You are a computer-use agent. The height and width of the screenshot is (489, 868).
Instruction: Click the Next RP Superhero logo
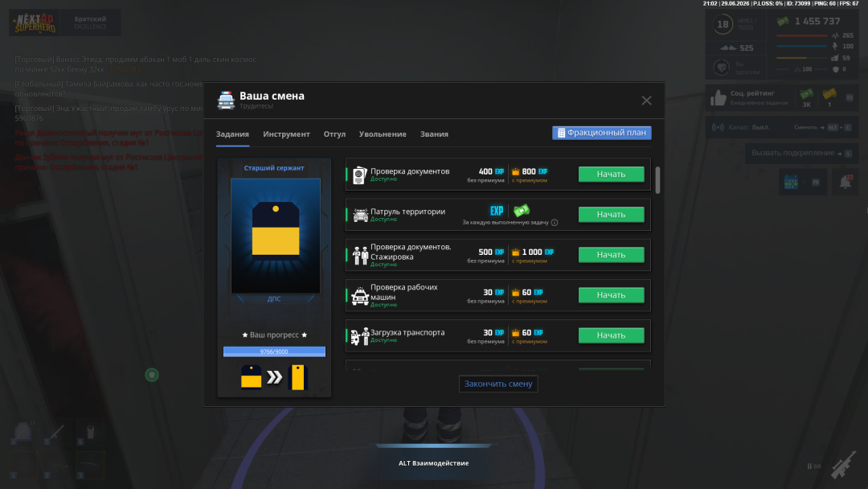35,23
